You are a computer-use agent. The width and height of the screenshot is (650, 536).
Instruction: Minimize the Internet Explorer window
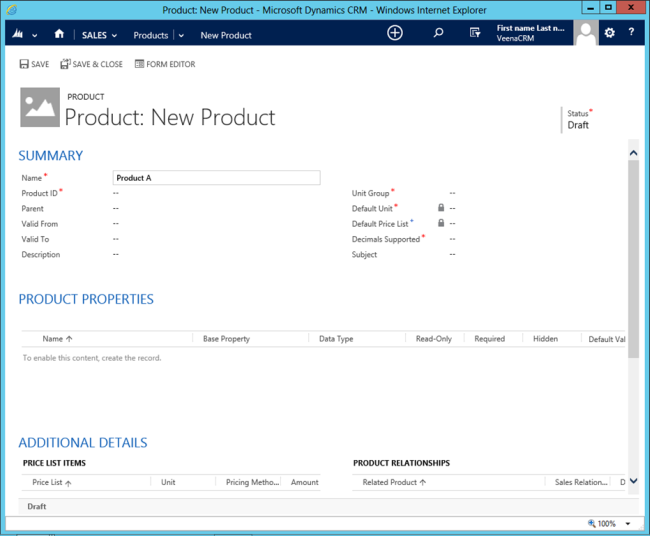tap(591, 7)
